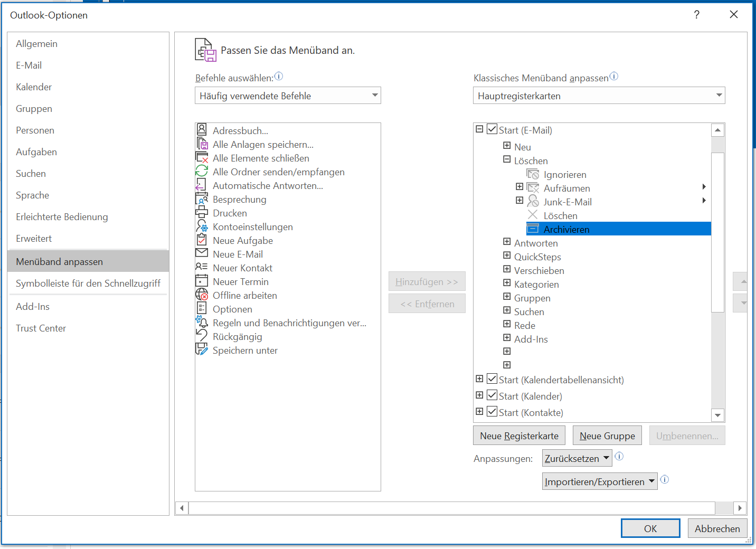Image resolution: width=756 pixels, height=549 pixels.
Task: Click the Alle Ordner senden/empfangen sync icon
Action: tap(202, 171)
